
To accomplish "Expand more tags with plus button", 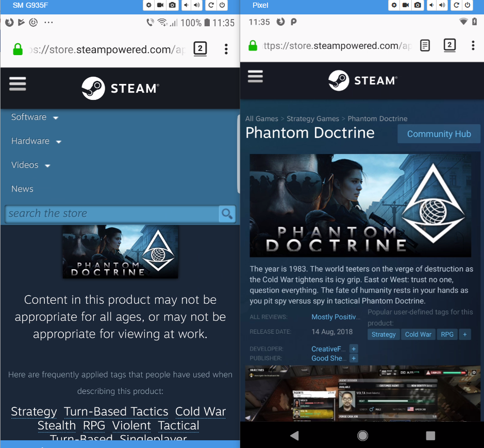I will pos(464,335).
